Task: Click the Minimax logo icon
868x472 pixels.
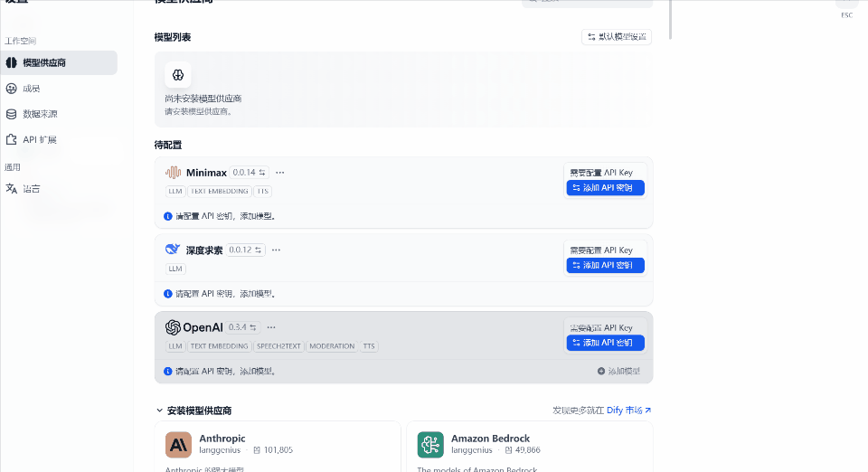Action: 174,172
